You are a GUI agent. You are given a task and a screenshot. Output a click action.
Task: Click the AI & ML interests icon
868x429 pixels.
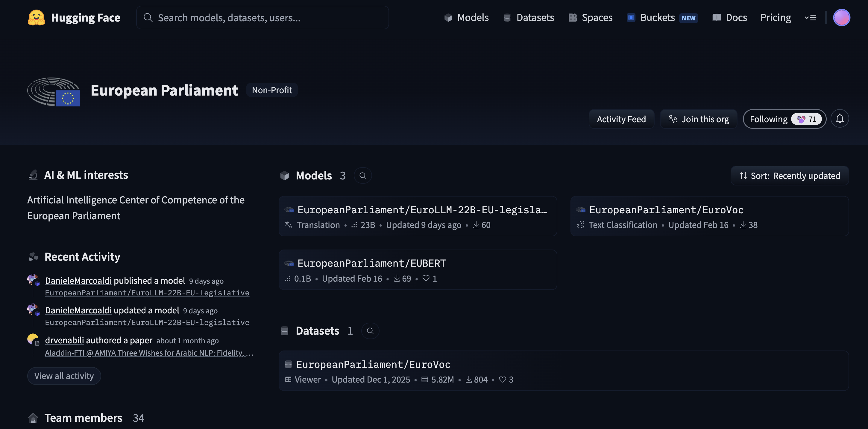coord(33,175)
